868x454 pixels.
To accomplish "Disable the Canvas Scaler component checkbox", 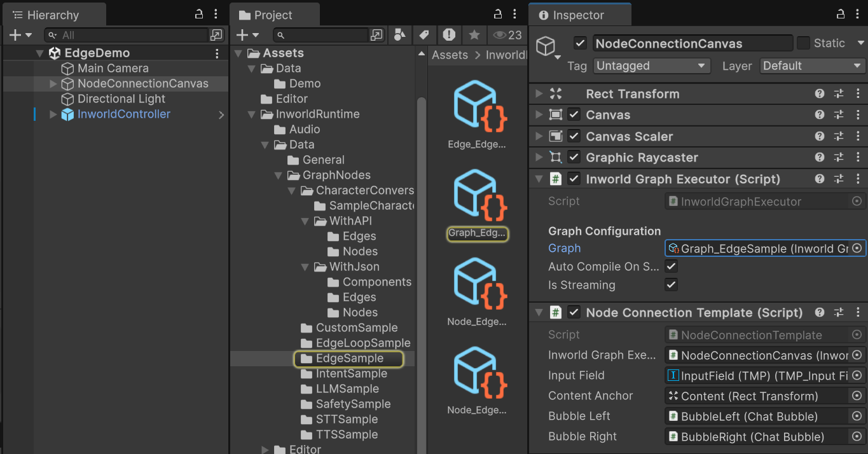I will 574,136.
